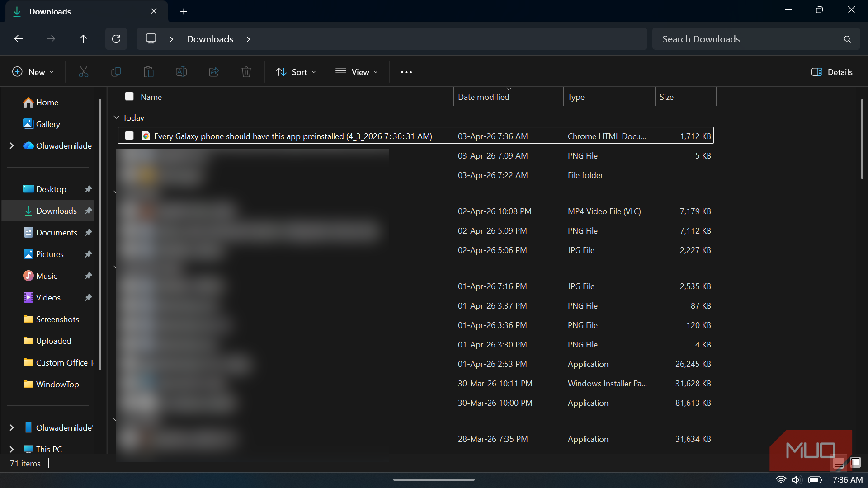Check the Every Galaxy phone file checkbox
This screenshot has height=488, width=868.
pos(129,136)
